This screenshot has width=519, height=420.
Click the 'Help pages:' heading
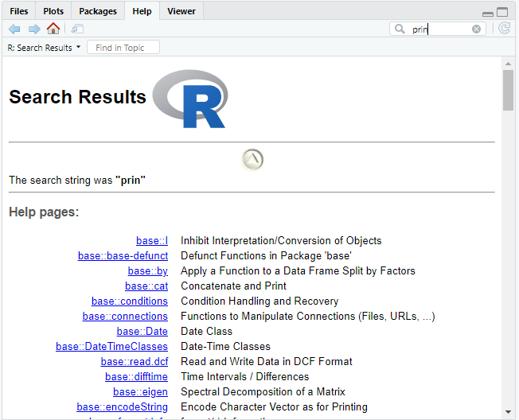44,212
